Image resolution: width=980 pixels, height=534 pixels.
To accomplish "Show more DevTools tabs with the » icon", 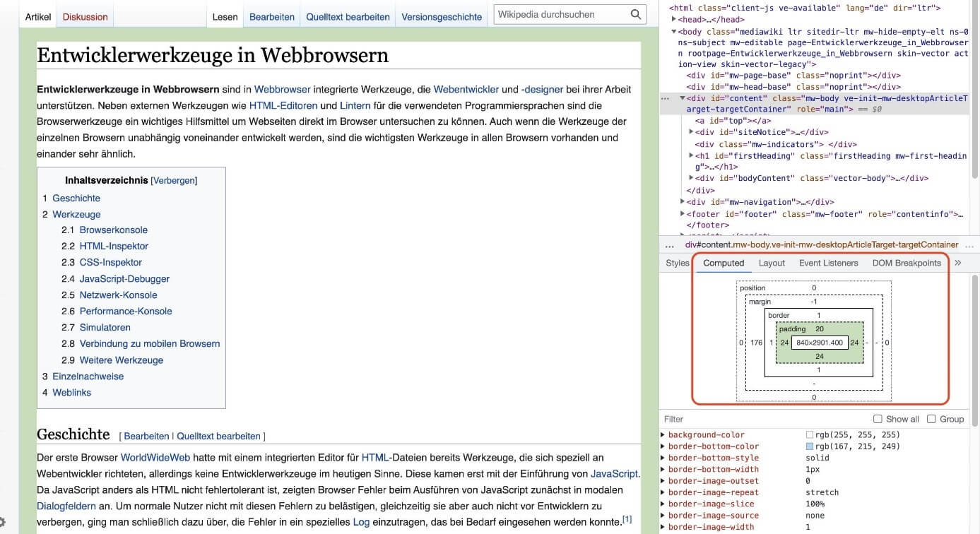I will 958,263.
